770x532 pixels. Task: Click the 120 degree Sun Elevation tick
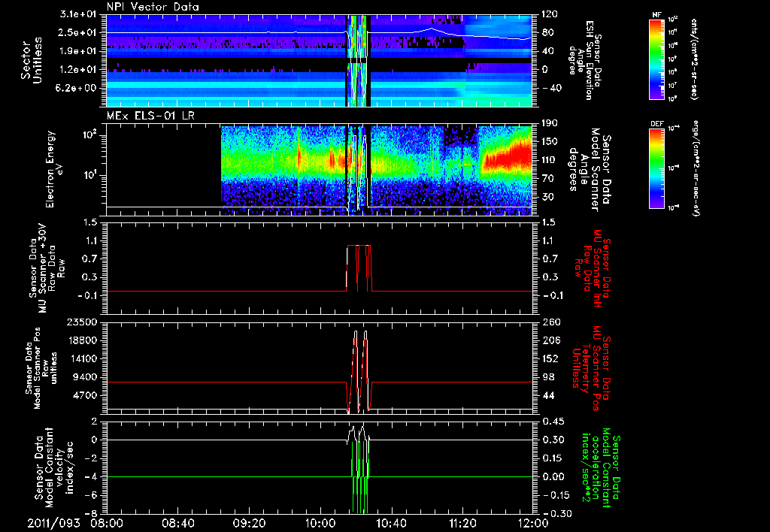pyautogui.click(x=550, y=14)
